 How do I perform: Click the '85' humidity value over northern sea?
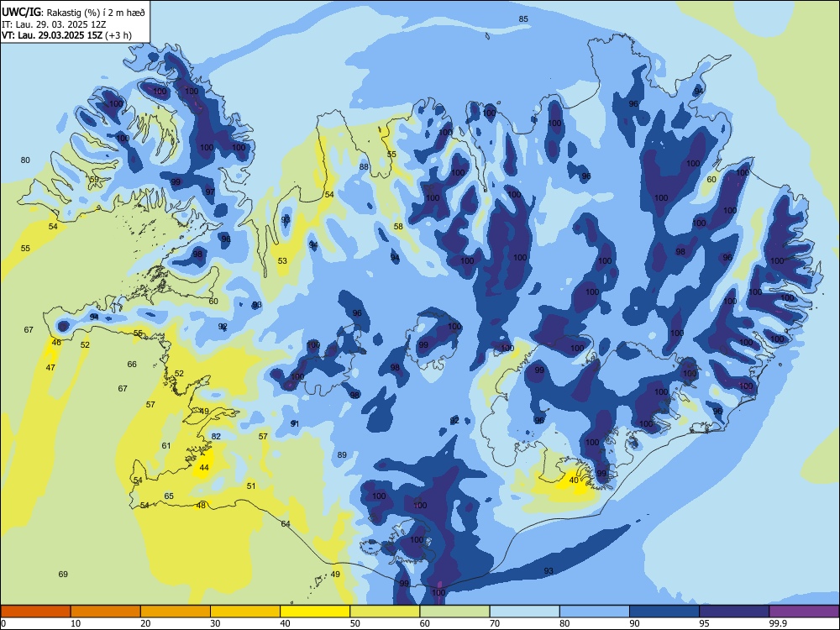[523, 18]
